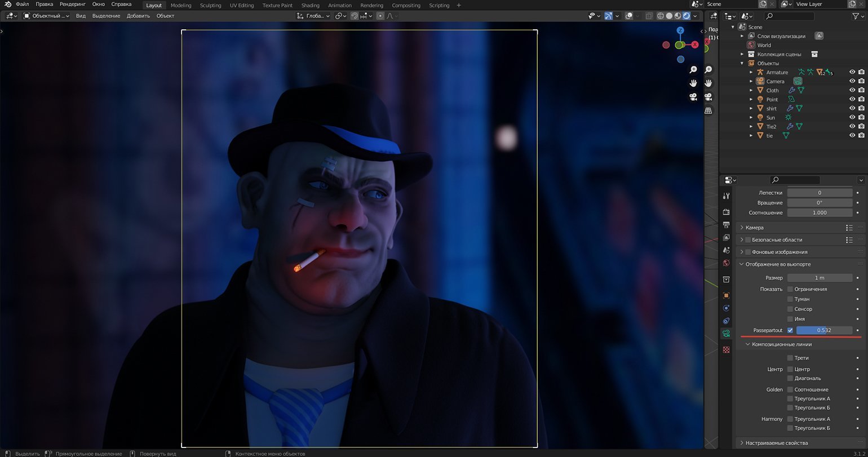Switch to the UV Editing workspace tab
The width and height of the screenshot is (868, 457).
click(x=242, y=5)
